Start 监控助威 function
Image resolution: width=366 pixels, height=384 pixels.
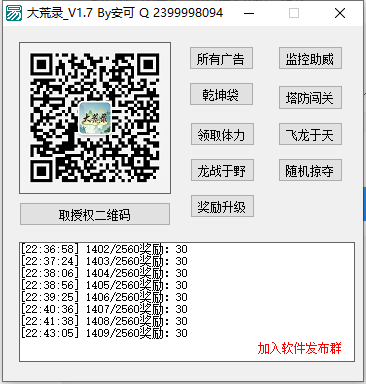click(310, 58)
